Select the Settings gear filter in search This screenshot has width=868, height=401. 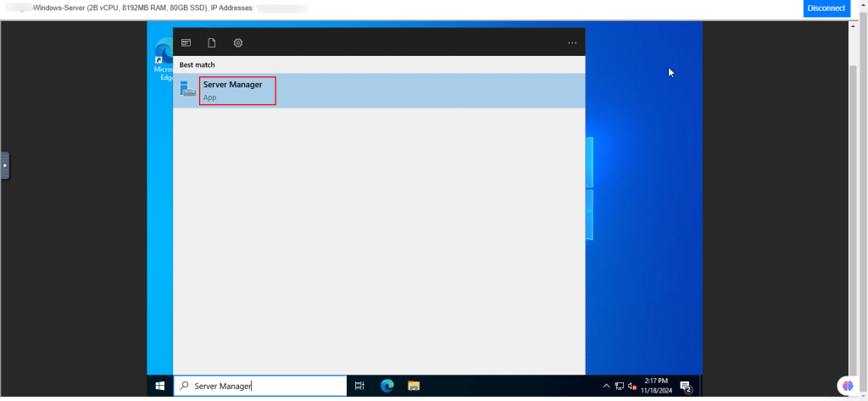[x=238, y=42]
